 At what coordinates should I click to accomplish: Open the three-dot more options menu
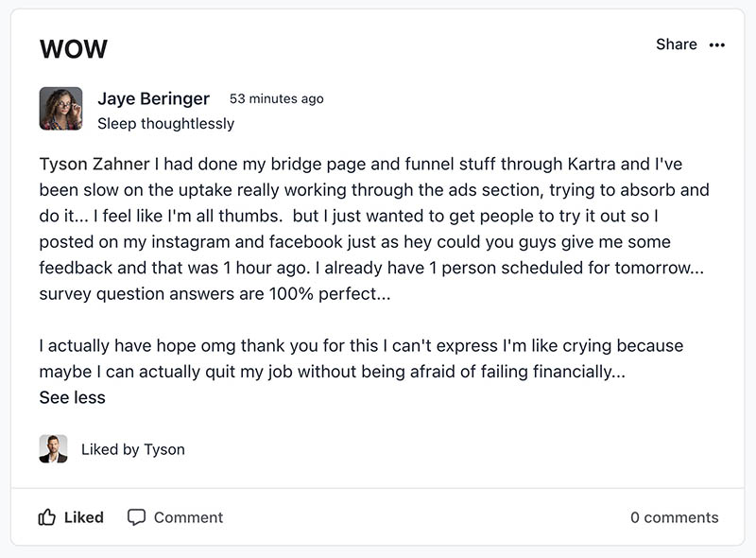click(x=717, y=44)
